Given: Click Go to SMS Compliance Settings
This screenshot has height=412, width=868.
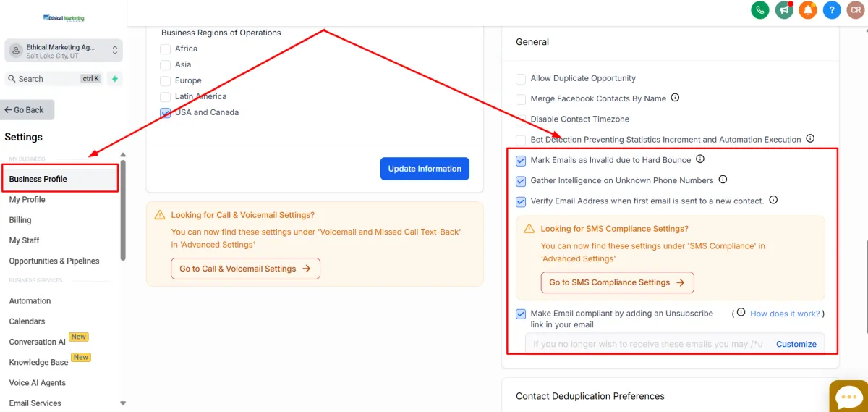Looking at the screenshot, I should point(617,282).
